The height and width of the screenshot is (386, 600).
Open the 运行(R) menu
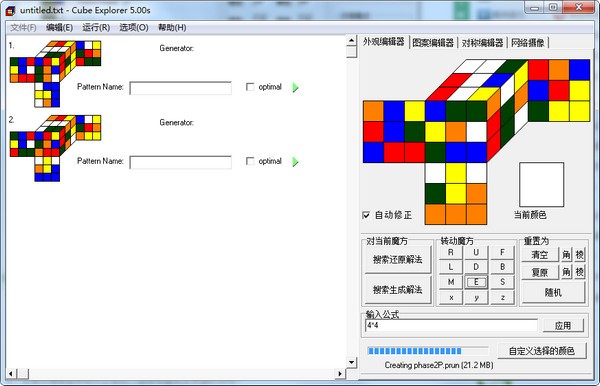coord(96,28)
